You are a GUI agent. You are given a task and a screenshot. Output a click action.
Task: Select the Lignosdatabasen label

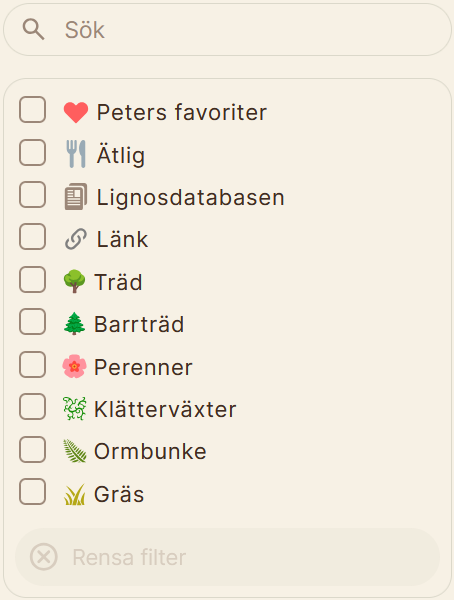click(190, 197)
